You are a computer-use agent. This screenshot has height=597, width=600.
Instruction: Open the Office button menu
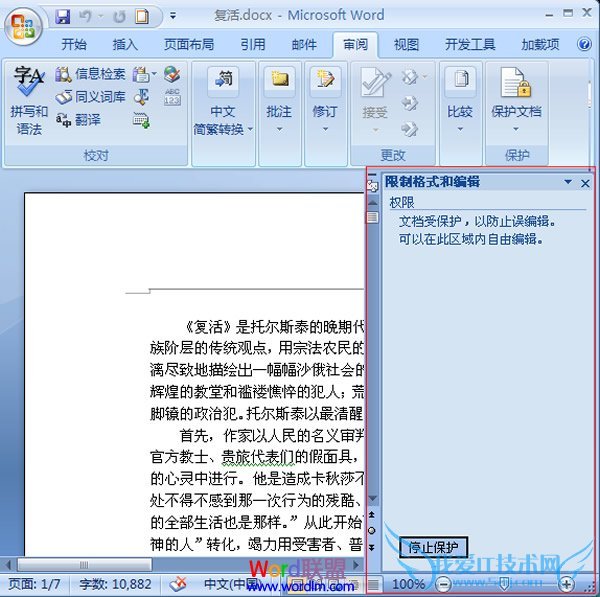click(23, 27)
